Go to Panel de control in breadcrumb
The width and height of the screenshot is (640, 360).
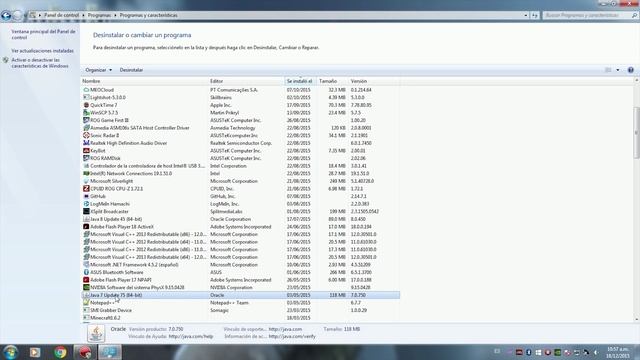pos(62,15)
